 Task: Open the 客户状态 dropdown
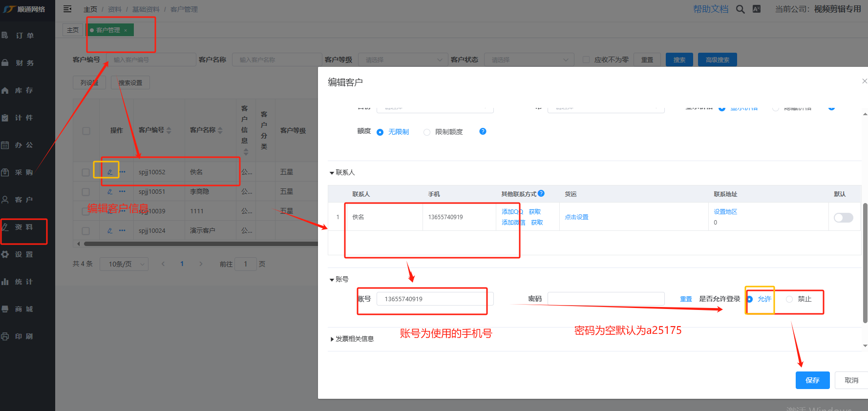pyautogui.click(x=529, y=60)
